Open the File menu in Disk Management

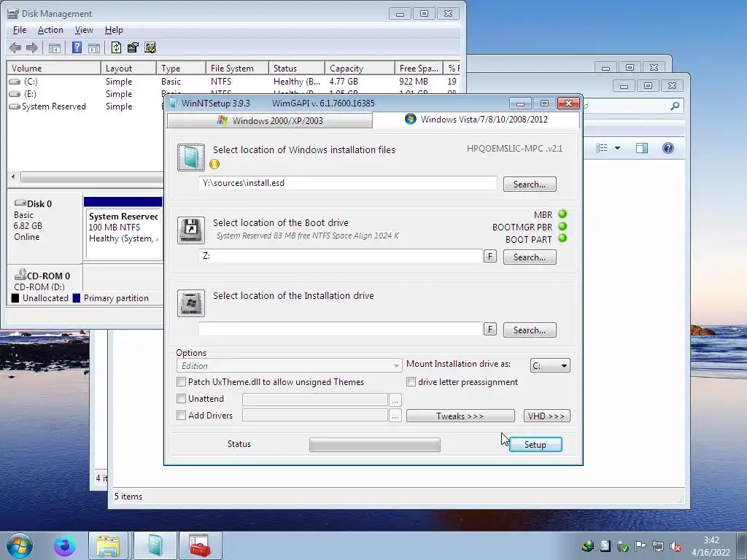point(20,29)
